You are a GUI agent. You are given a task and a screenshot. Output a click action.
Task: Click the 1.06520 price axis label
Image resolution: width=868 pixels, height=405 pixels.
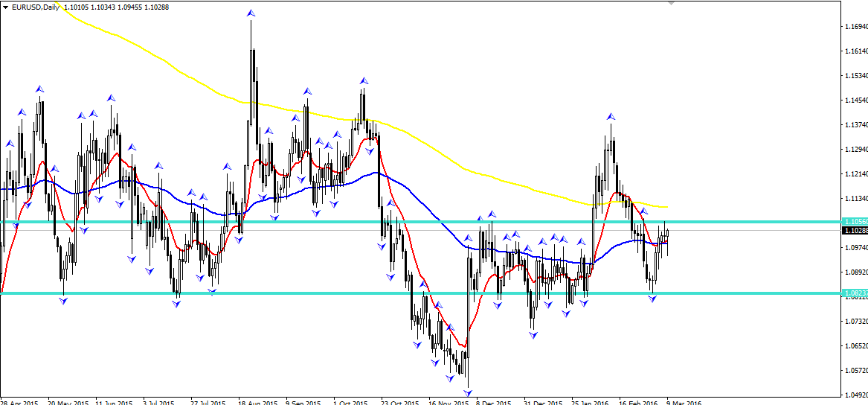(856, 345)
